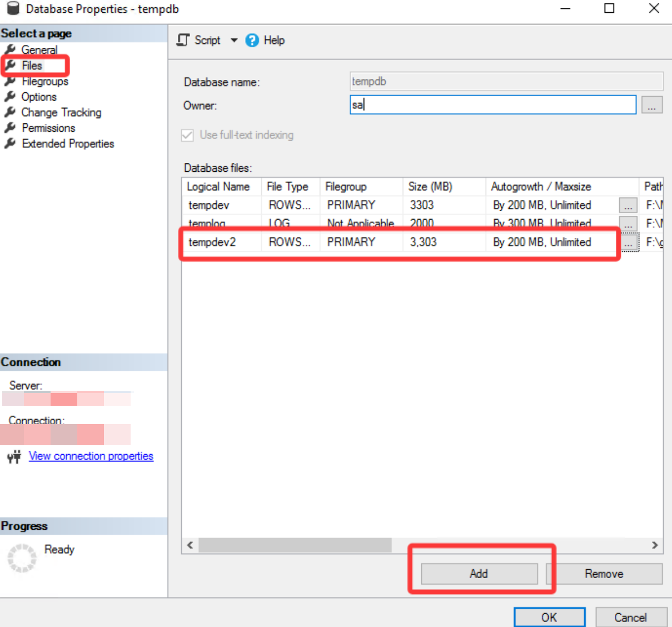Open the Filegroups page

click(x=44, y=81)
